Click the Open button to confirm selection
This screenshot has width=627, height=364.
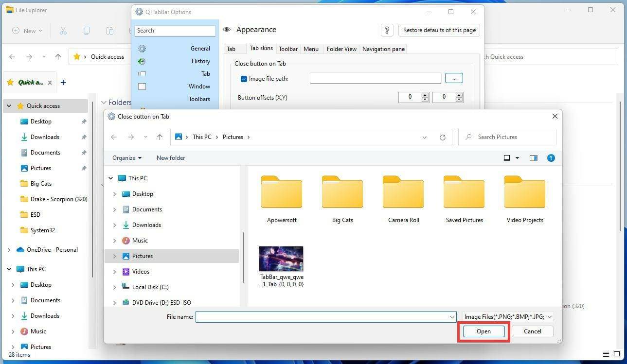click(483, 331)
